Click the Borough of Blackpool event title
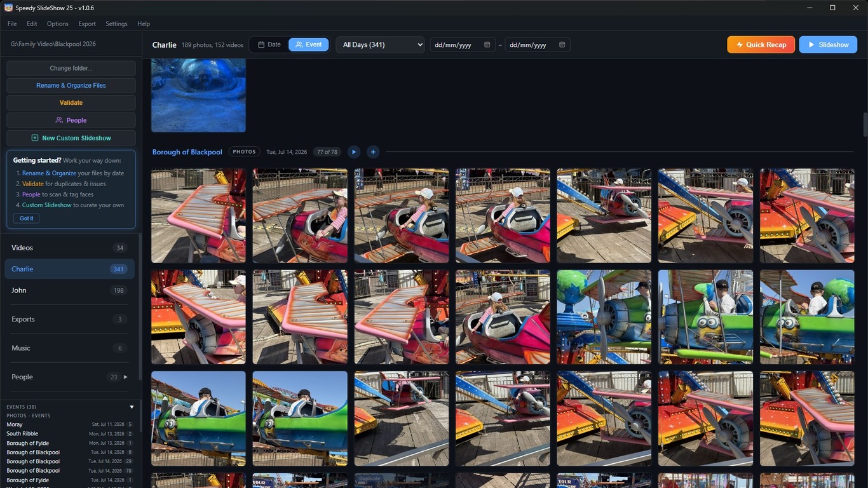 pyautogui.click(x=187, y=152)
